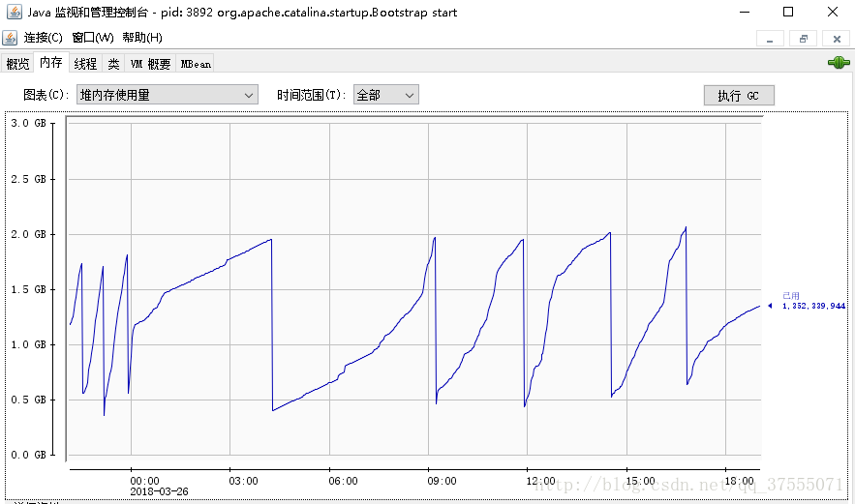Close the inner connection window
Viewport: 855px width, 504px height.
[837, 39]
